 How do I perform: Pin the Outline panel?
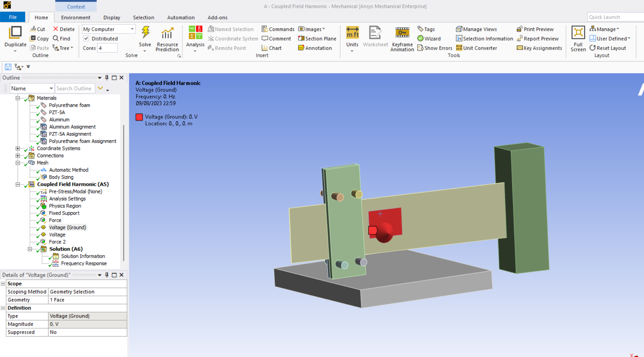click(107, 78)
